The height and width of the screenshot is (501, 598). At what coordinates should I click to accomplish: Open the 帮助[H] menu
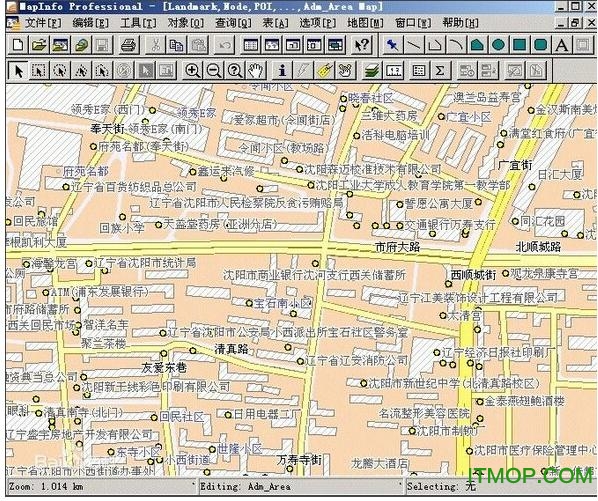(x=461, y=23)
